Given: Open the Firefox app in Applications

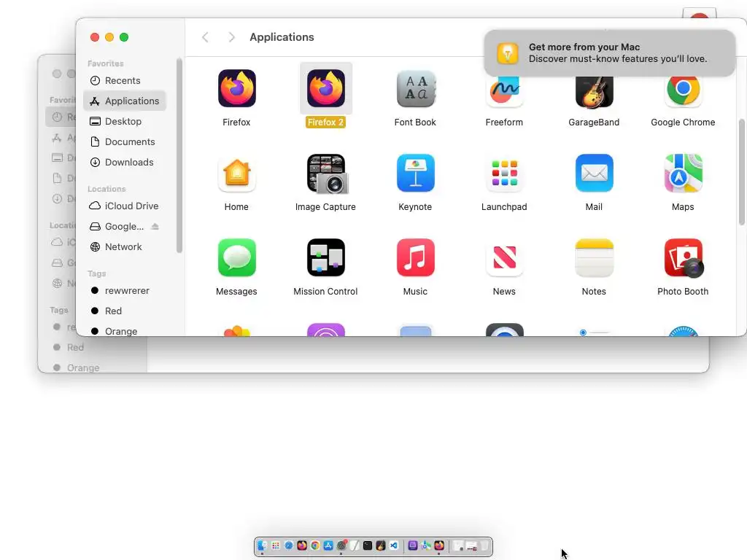Looking at the screenshot, I should [x=237, y=88].
